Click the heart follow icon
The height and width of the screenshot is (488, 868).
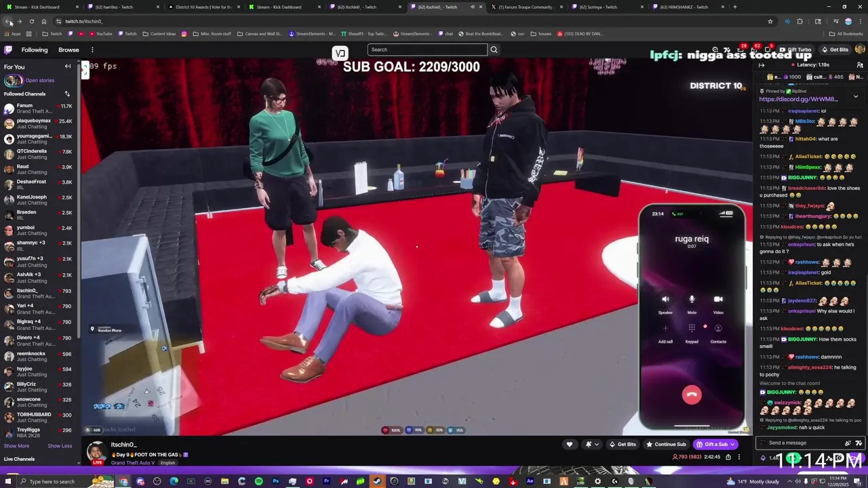[570, 444]
